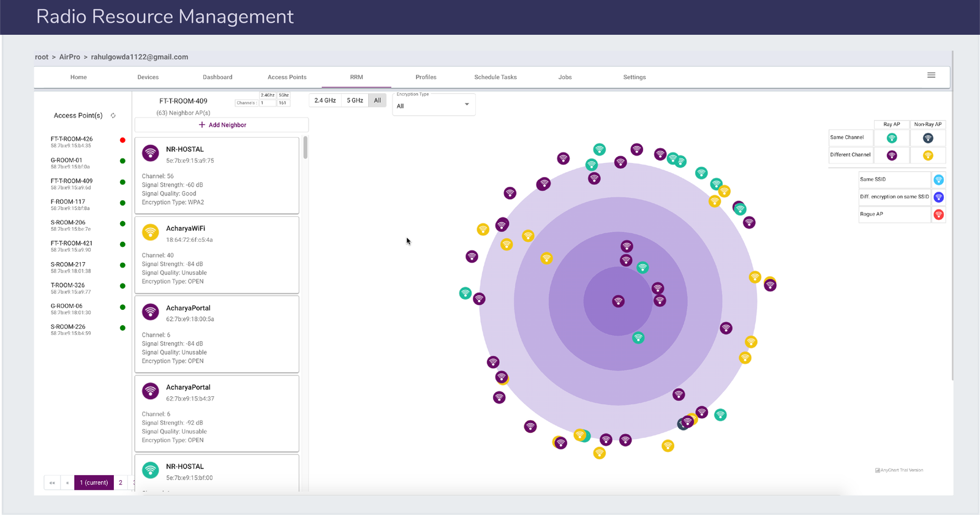Click the Add Neighbor button
The image size is (980, 515).
pyautogui.click(x=222, y=125)
